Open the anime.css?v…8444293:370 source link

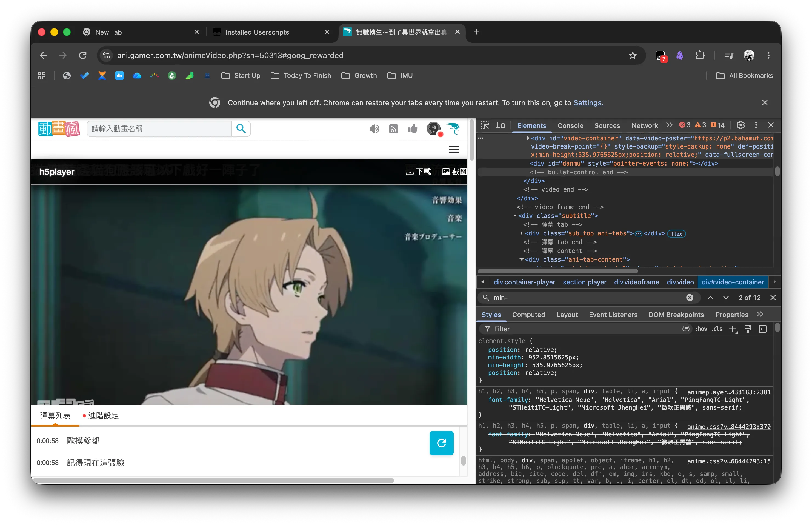tap(728, 426)
